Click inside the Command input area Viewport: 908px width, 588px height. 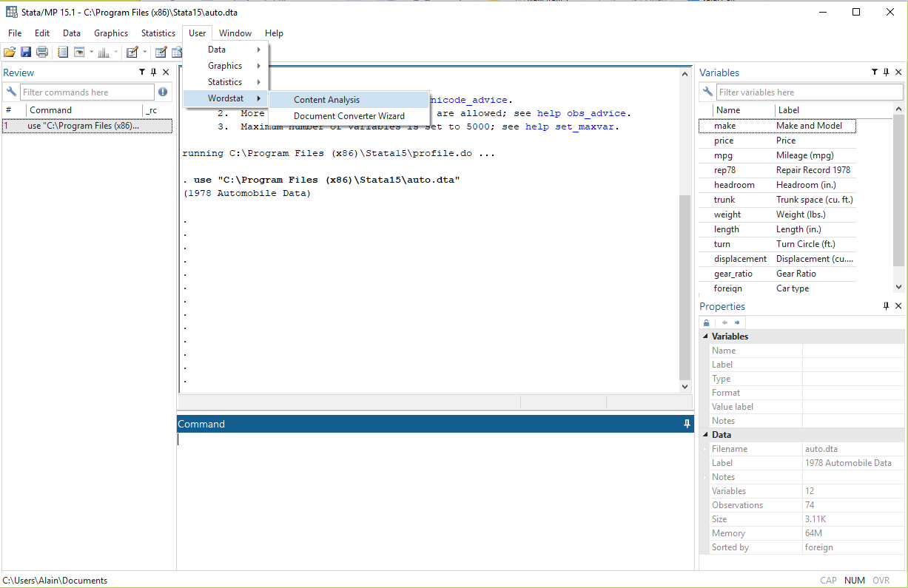[x=435, y=500]
